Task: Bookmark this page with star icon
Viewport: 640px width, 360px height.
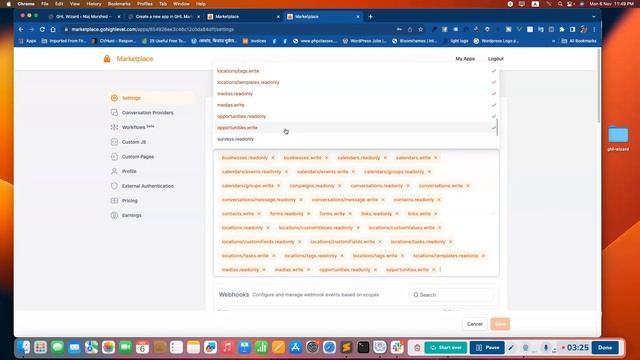Action: (420, 29)
